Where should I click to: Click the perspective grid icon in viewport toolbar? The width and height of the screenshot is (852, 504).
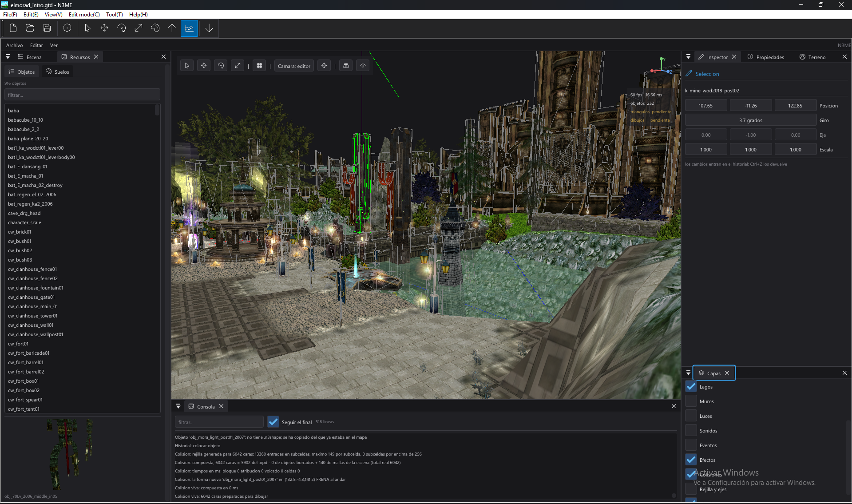click(346, 66)
